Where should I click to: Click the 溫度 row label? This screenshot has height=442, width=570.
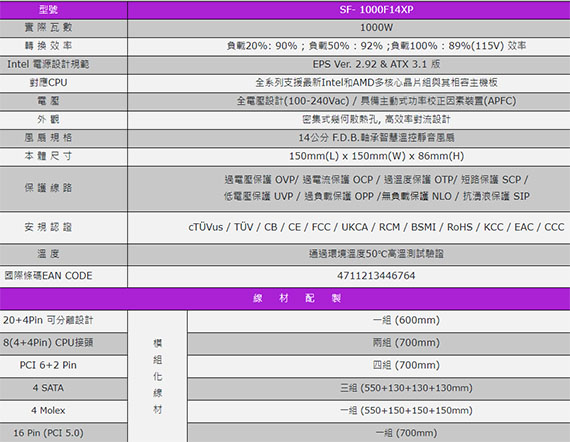(48, 254)
